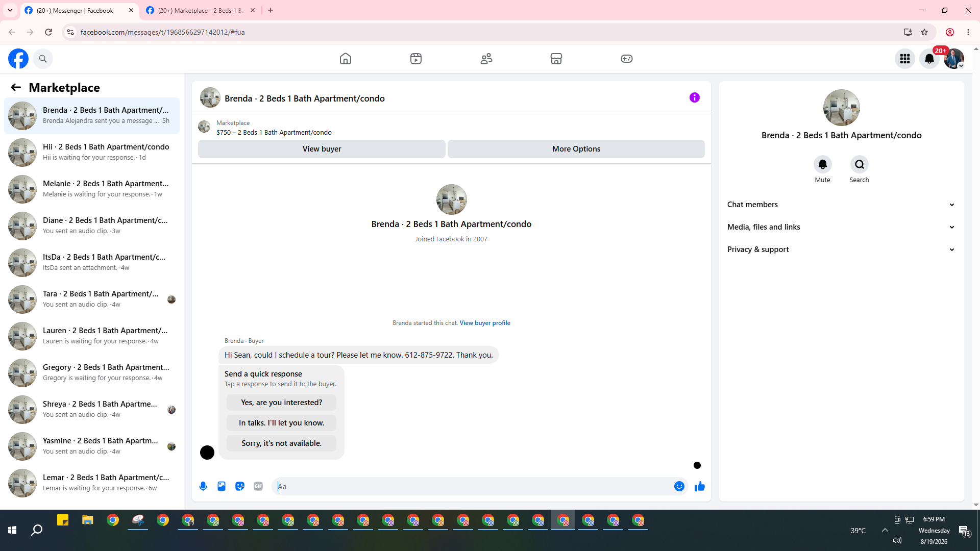Bookmark this page with the star icon
Viewport: 980px width, 551px height.
[x=924, y=32]
